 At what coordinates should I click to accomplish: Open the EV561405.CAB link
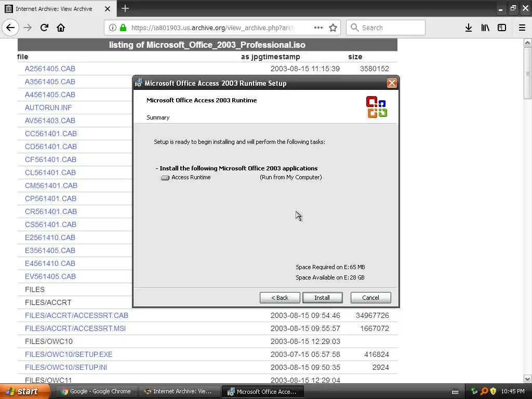coord(50,276)
